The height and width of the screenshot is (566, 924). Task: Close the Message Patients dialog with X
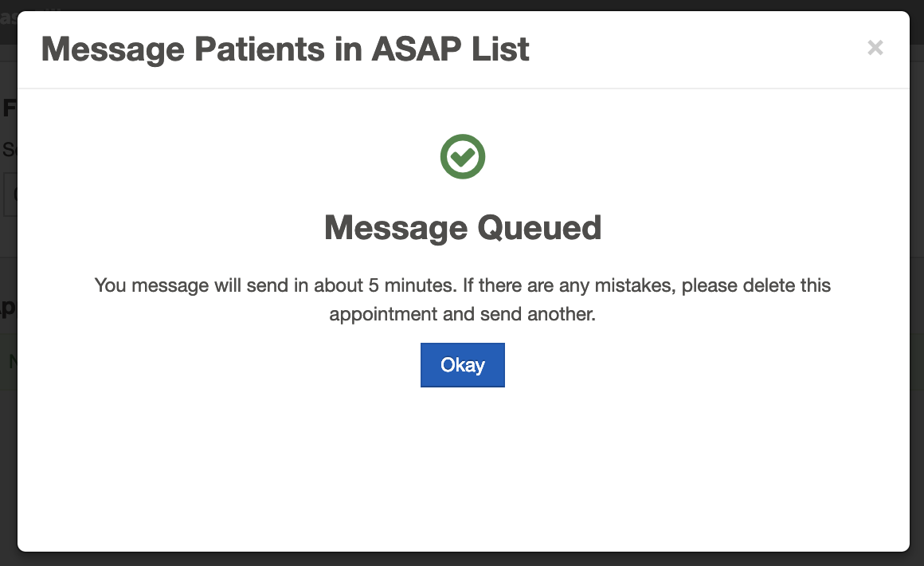coord(875,48)
